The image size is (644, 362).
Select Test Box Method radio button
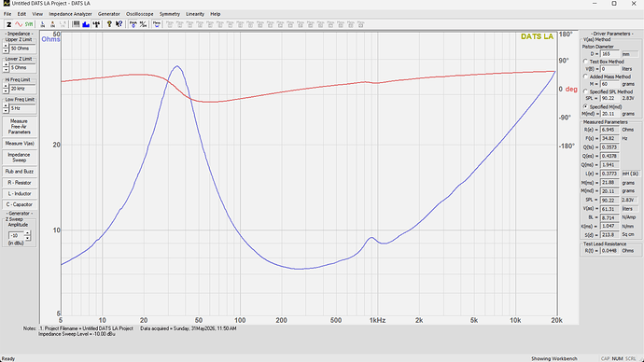point(586,62)
